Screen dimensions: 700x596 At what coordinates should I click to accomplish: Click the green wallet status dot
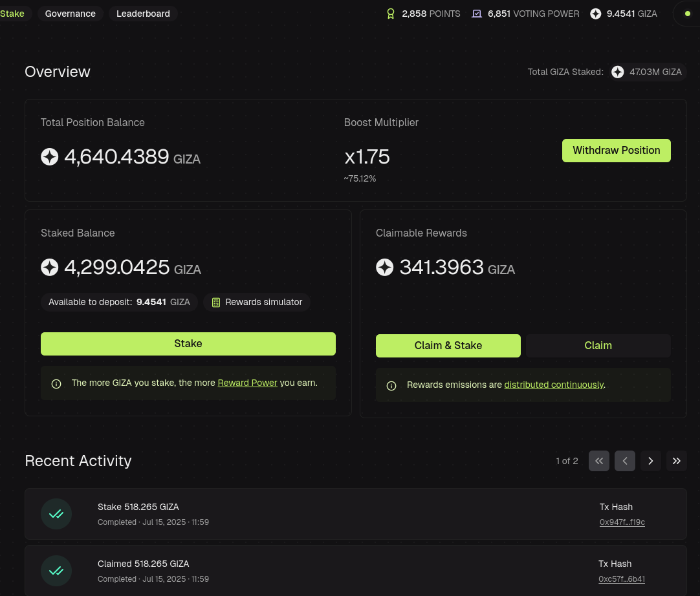(x=688, y=14)
